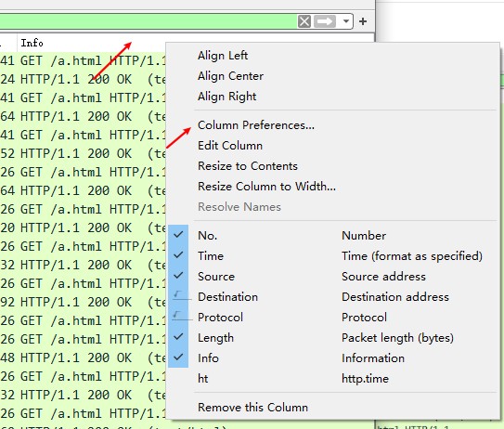Toggle the Length column visibility
Screen dimensions: 504x429
(x=178, y=338)
